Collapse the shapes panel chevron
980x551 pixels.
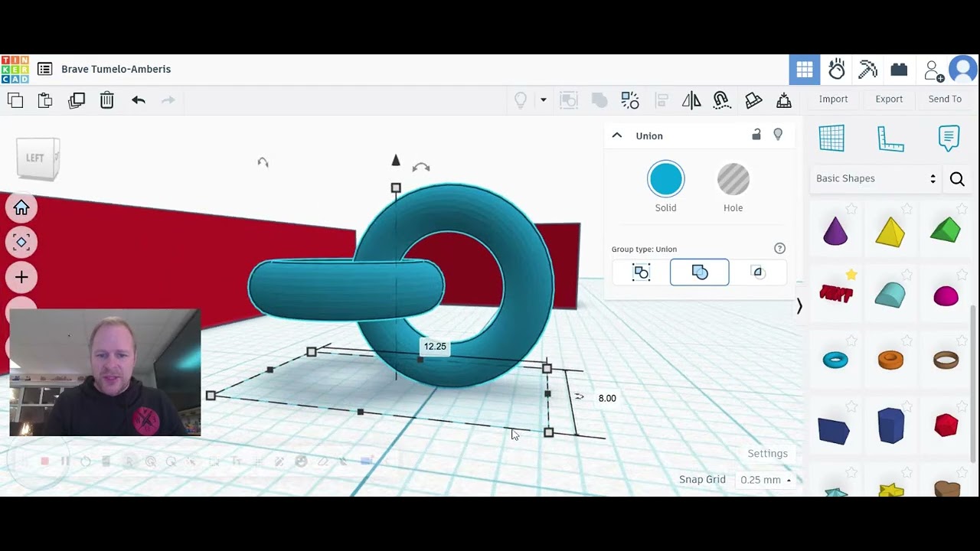tap(799, 306)
